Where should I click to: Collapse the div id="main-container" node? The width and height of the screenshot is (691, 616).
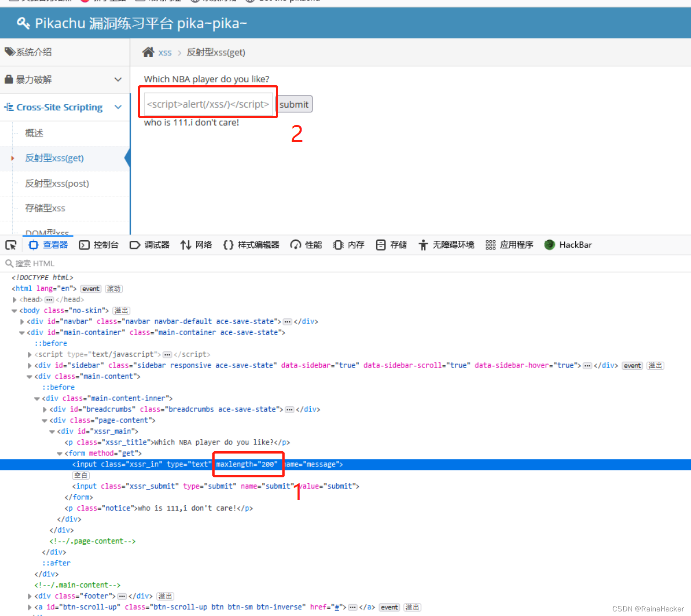tap(22, 333)
